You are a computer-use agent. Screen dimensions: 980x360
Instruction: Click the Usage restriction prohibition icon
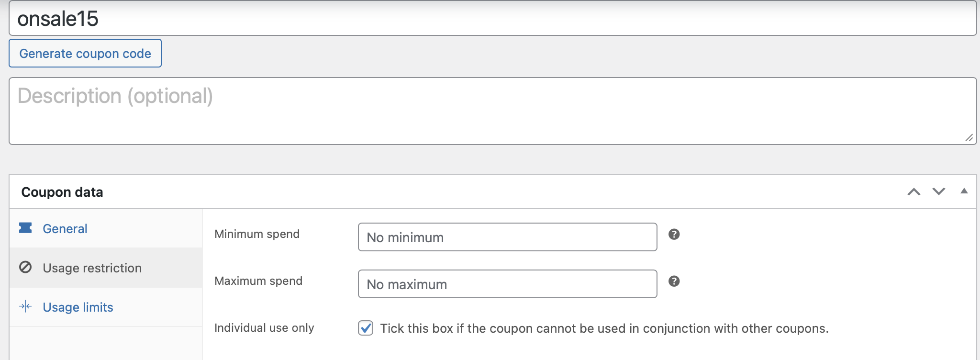[25, 267]
